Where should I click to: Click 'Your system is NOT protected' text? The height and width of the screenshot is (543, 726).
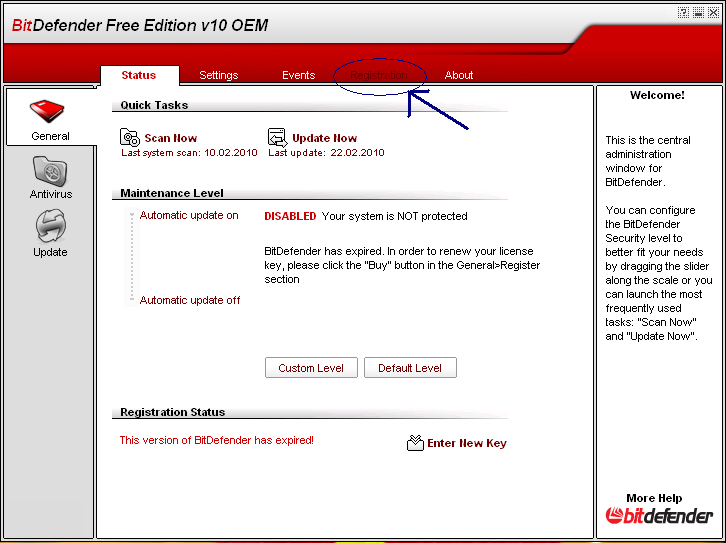[394, 216]
